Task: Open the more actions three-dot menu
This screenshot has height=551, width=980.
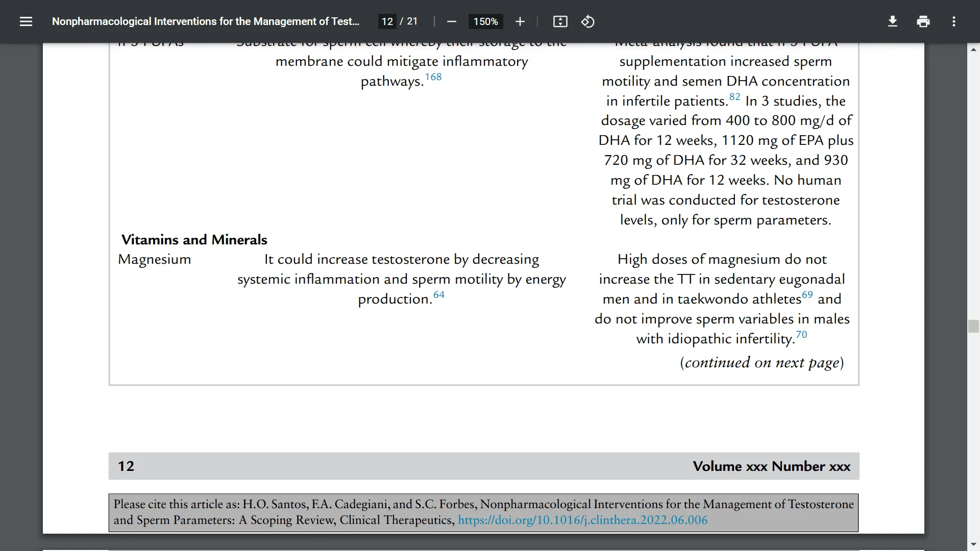Action: point(954,21)
